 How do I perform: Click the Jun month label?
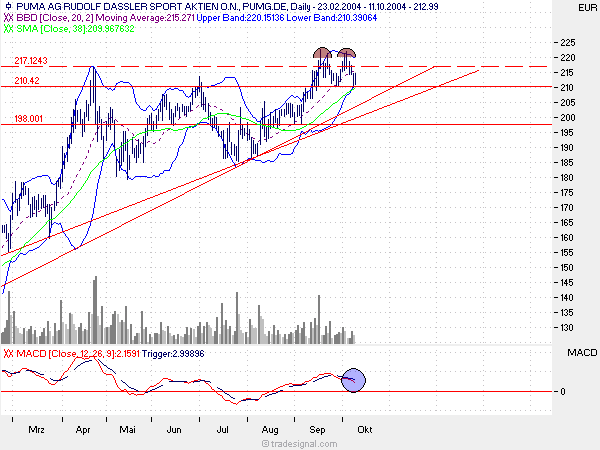coord(174,429)
